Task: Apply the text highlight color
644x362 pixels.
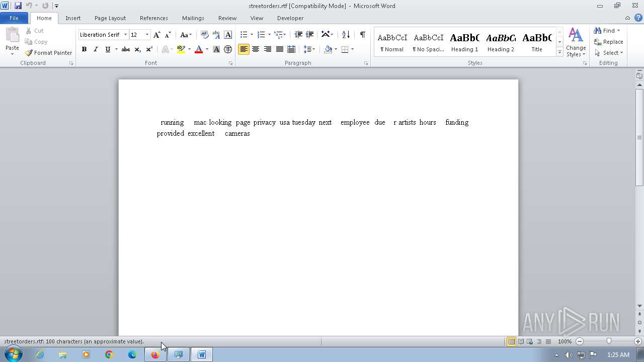Action: [x=181, y=49]
